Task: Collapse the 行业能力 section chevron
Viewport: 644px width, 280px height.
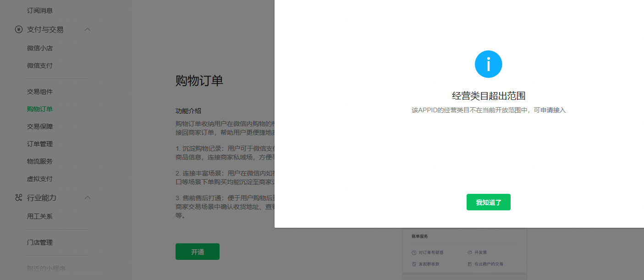Action: click(x=88, y=198)
